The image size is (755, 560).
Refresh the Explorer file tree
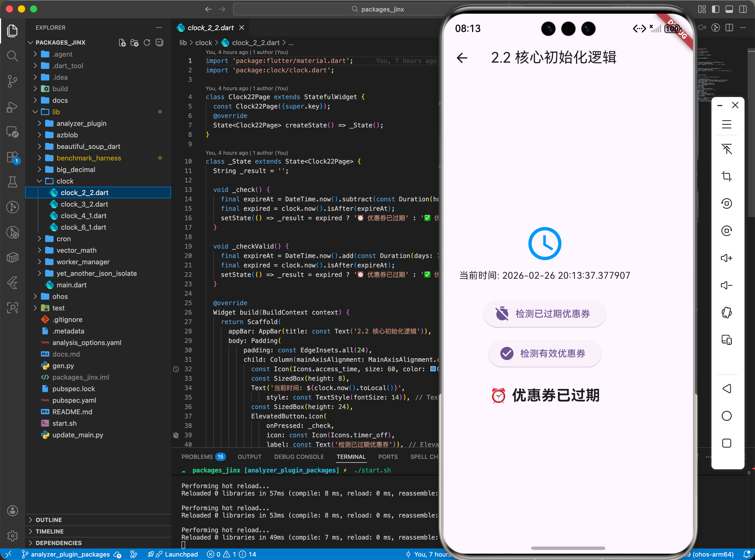[x=147, y=43]
